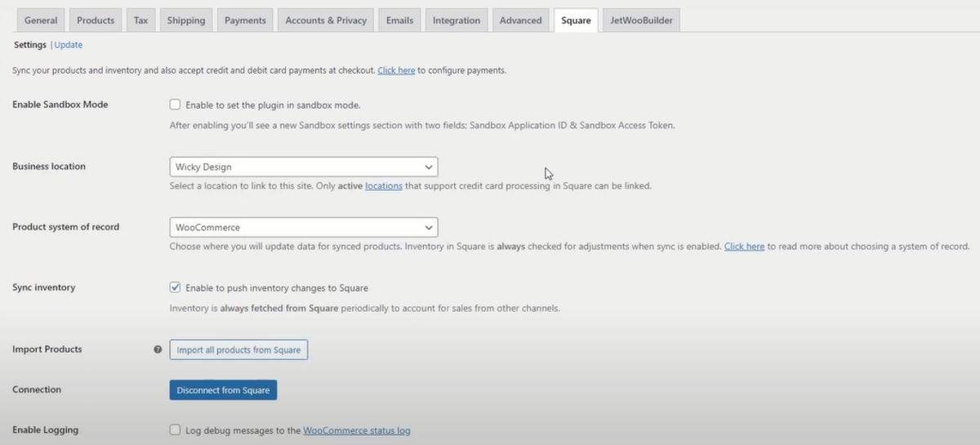Click here link about system of record
The image size is (980, 445).
pos(744,247)
